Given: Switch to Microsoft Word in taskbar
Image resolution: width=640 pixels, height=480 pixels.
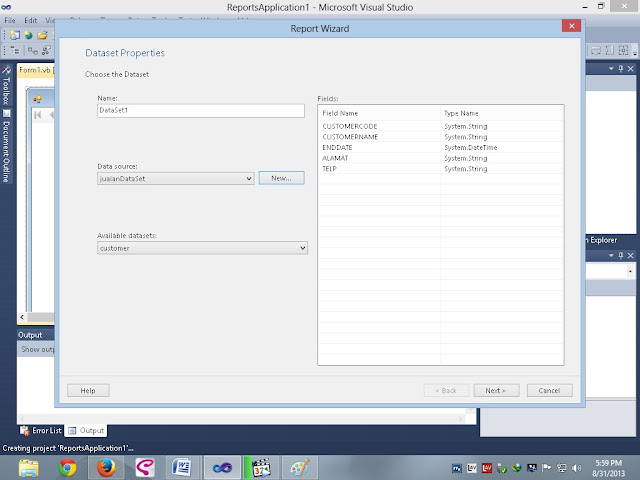Looking at the screenshot, I should [x=181, y=467].
